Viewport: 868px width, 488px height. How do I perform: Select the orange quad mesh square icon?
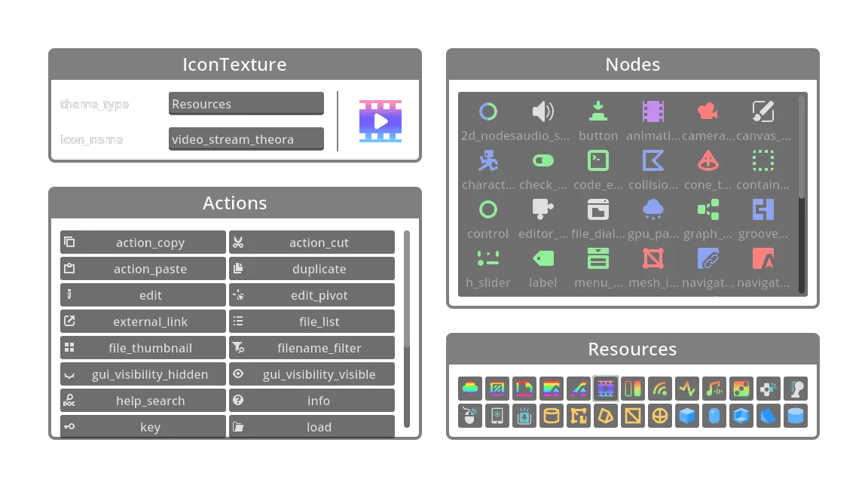point(633,416)
